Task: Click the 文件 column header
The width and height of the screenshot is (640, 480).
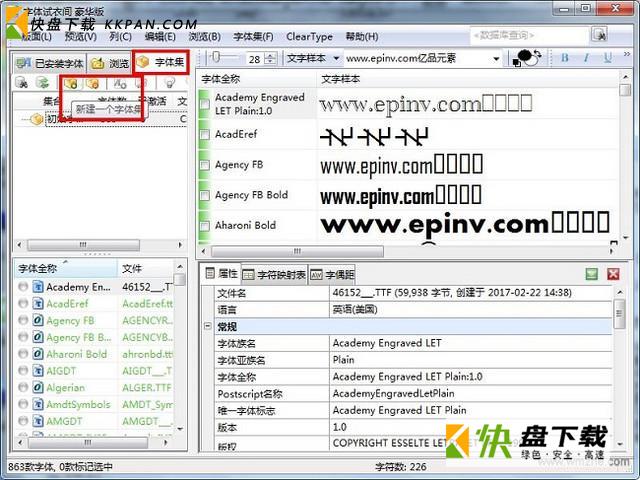Action: tap(146, 269)
